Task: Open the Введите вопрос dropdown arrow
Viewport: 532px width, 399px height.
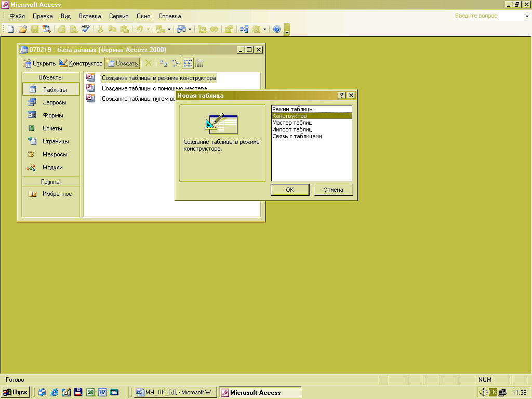Action: pos(527,16)
